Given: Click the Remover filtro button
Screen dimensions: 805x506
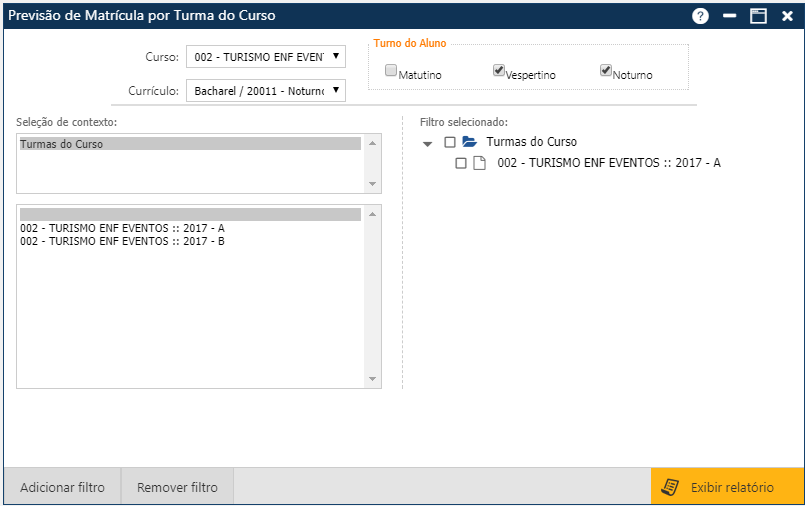Looking at the screenshot, I should (177, 488).
